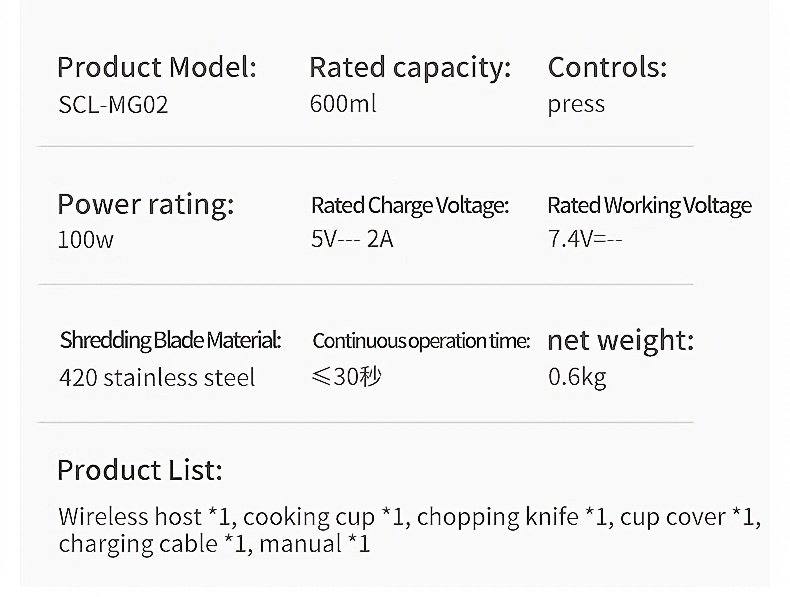This screenshot has width=790, height=597.
Task: Select the 7.4V working voltage value
Action: 585,239
